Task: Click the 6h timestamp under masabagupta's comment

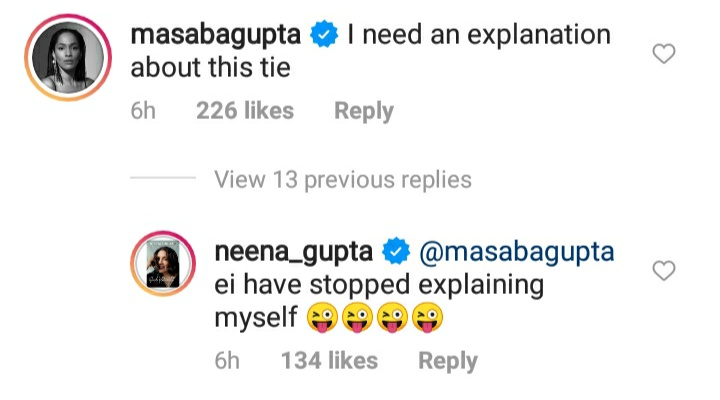Action: pos(145,111)
